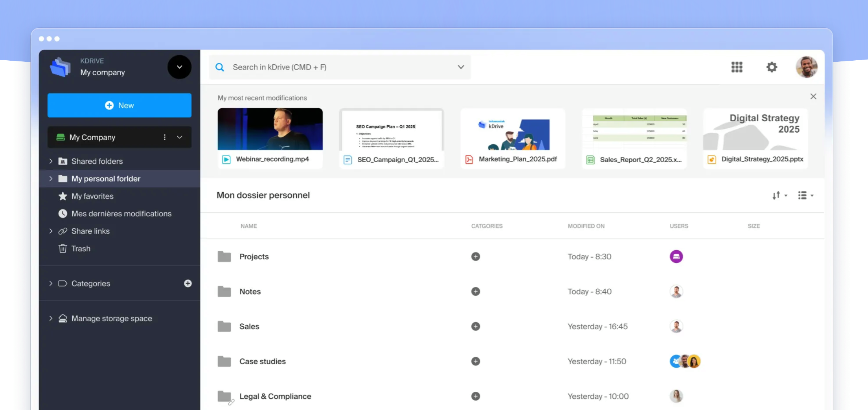Open settings via the gear icon

[x=771, y=67]
